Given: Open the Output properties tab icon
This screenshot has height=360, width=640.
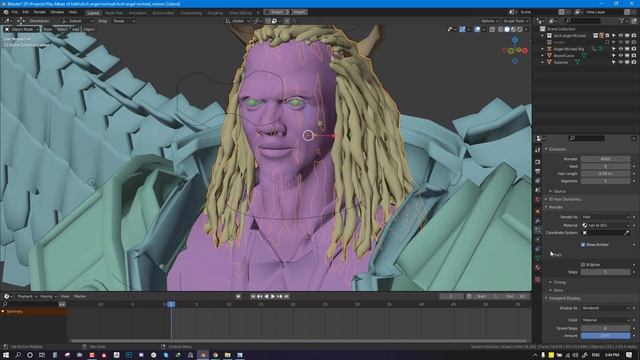Looking at the screenshot, I should (x=538, y=171).
